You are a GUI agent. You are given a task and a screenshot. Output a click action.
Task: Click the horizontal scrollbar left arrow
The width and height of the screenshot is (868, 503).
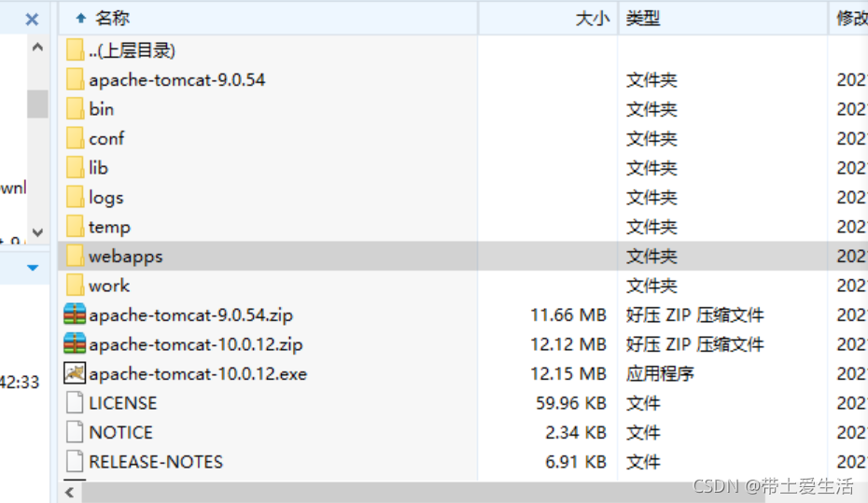[70, 492]
